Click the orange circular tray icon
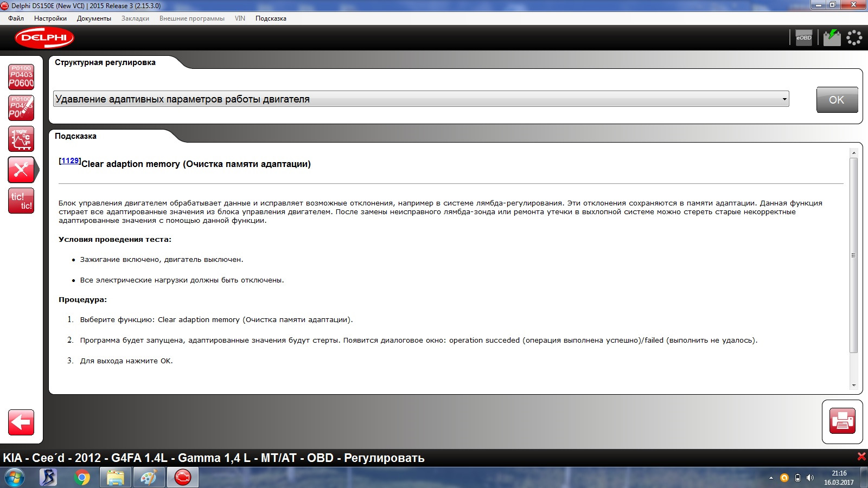Viewport: 868px width, 488px height. point(784,478)
